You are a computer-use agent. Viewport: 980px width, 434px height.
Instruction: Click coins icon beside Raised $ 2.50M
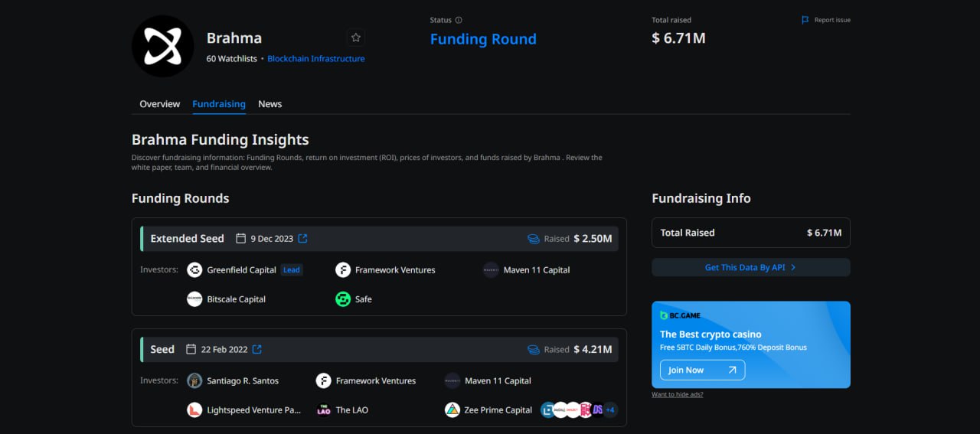pyautogui.click(x=534, y=239)
